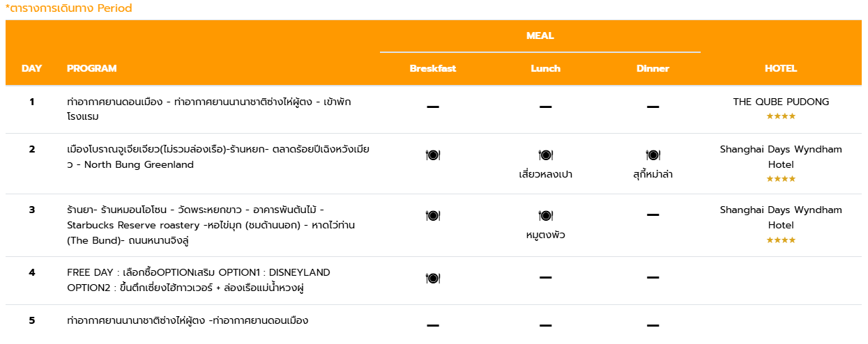Click the MEAL group header
This screenshot has width=868, height=344.
[540, 36]
